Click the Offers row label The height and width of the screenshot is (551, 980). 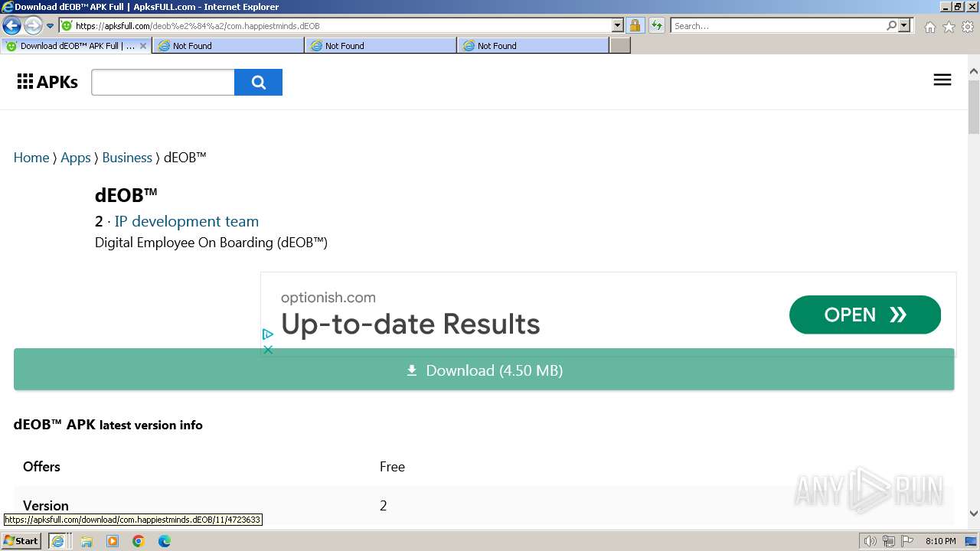41,467
